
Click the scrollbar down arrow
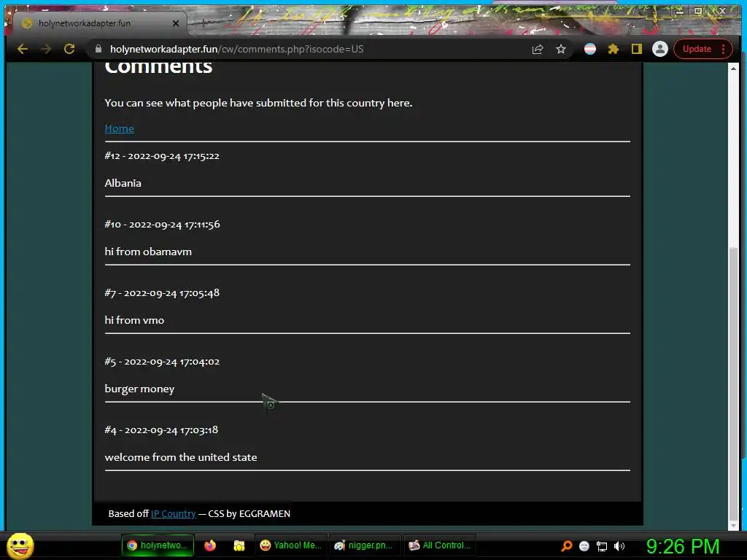733,525
